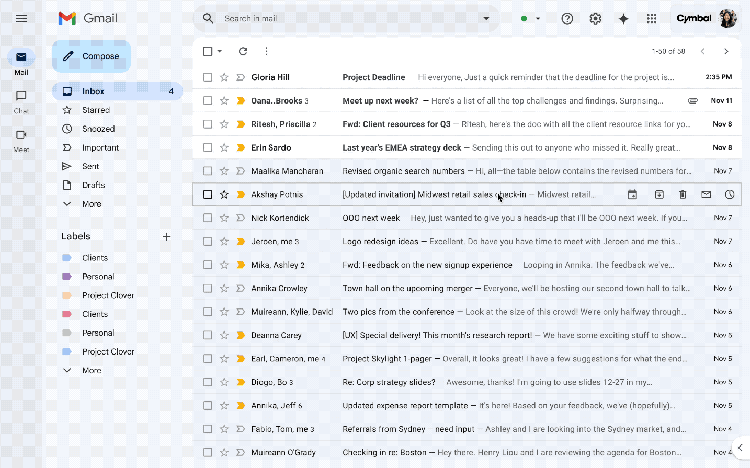Viewport: 750px width, 468px height.
Task: Tick the Ritesh, Priscilla email checkbox
Action: 207,124
